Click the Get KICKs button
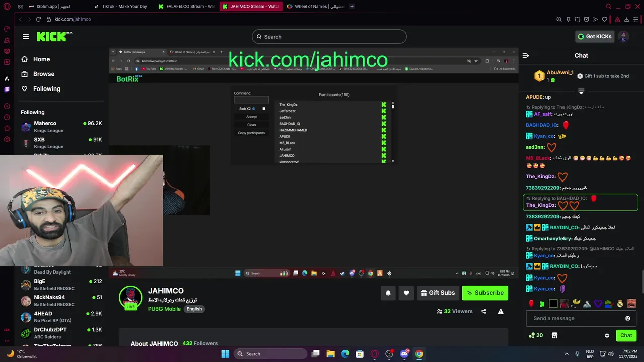Image resolution: width=644 pixels, height=362 pixels. click(x=595, y=36)
